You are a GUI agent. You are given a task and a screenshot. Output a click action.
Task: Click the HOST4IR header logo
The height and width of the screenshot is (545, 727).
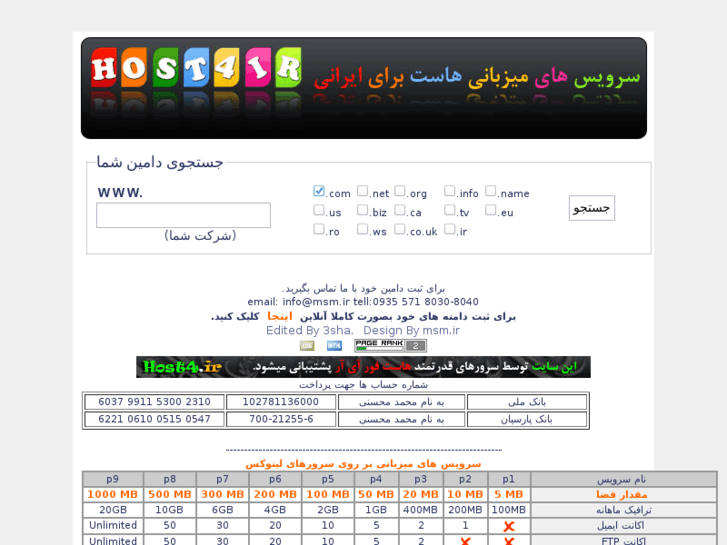(x=196, y=68)
